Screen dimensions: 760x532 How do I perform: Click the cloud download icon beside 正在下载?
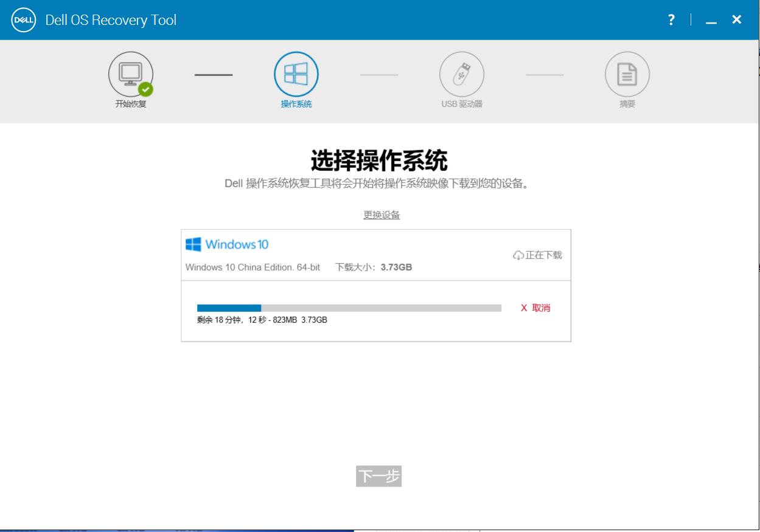coord(518,255)
